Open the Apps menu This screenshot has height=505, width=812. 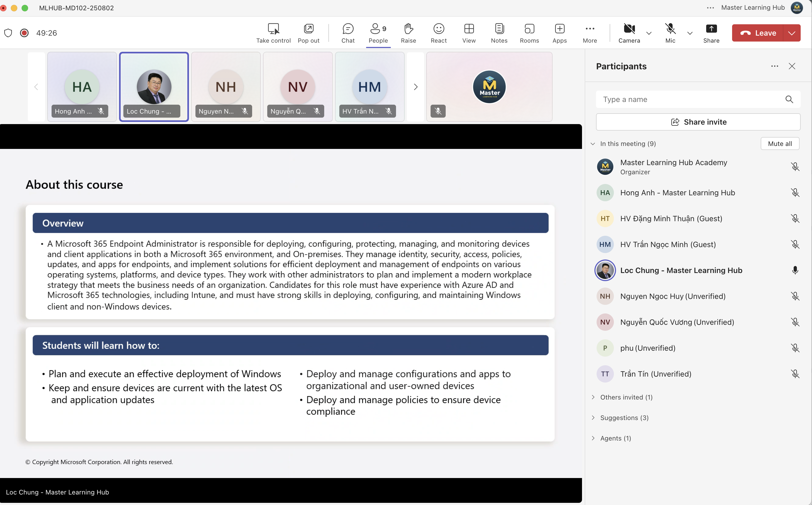(560, 33)
